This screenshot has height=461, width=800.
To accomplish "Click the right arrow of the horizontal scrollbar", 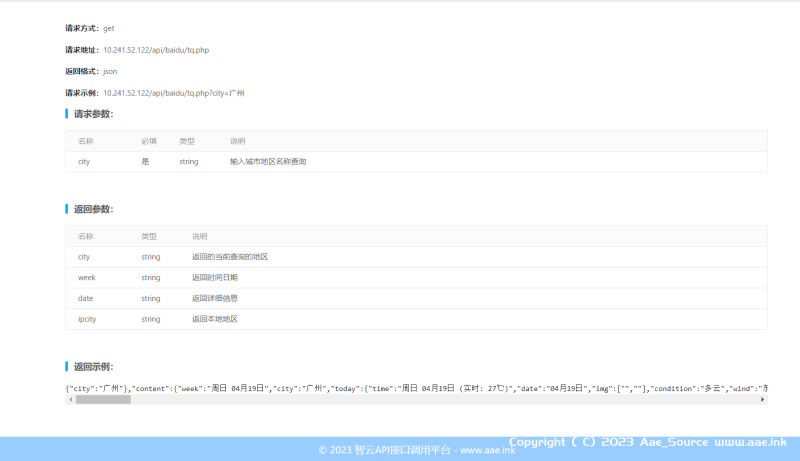I will pyautogui.click(x=763, y=399).
